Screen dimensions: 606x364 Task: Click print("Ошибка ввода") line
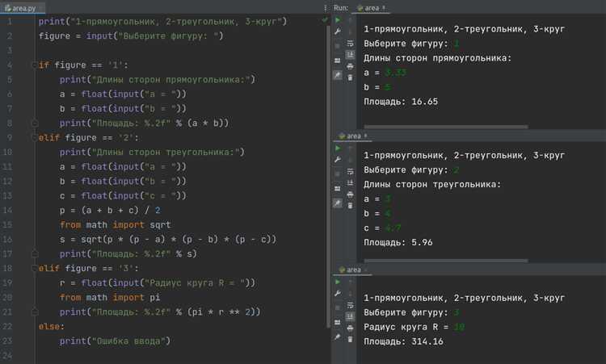115,341
